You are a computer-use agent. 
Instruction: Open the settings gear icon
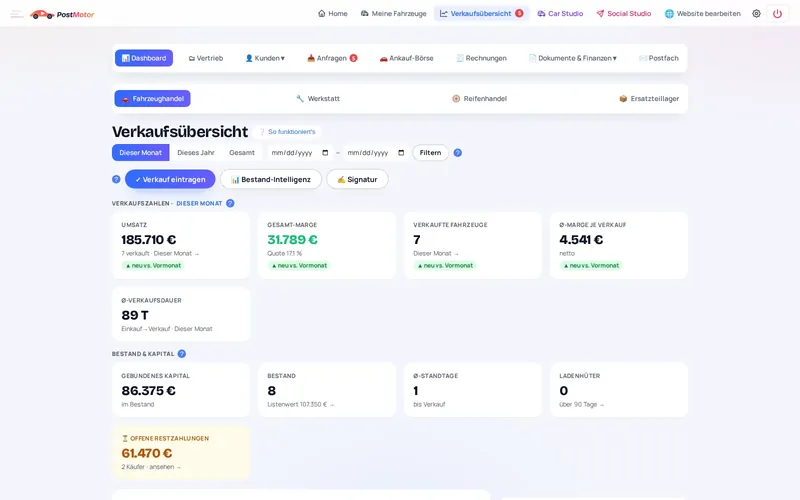coord(756,14)
